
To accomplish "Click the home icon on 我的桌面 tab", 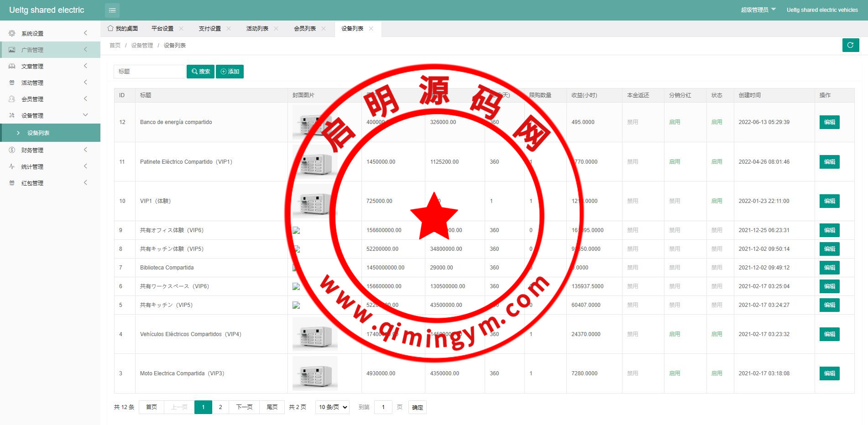I will (x=110, y=28).
